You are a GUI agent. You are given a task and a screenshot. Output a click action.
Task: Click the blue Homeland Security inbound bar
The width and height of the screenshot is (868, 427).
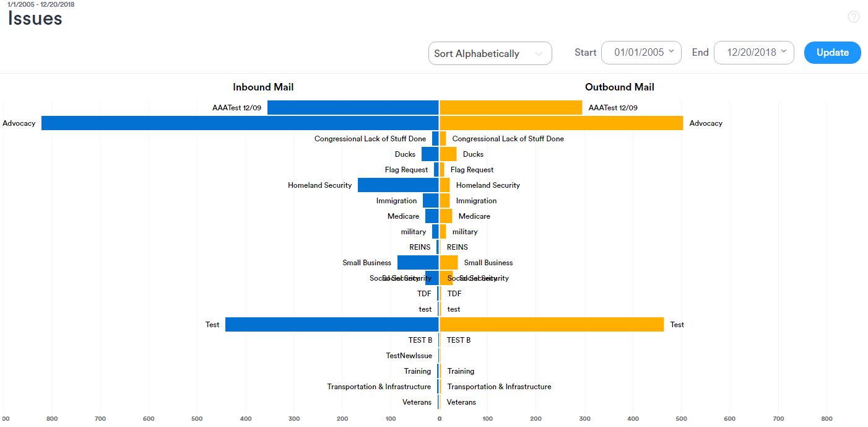click(398, 185)
